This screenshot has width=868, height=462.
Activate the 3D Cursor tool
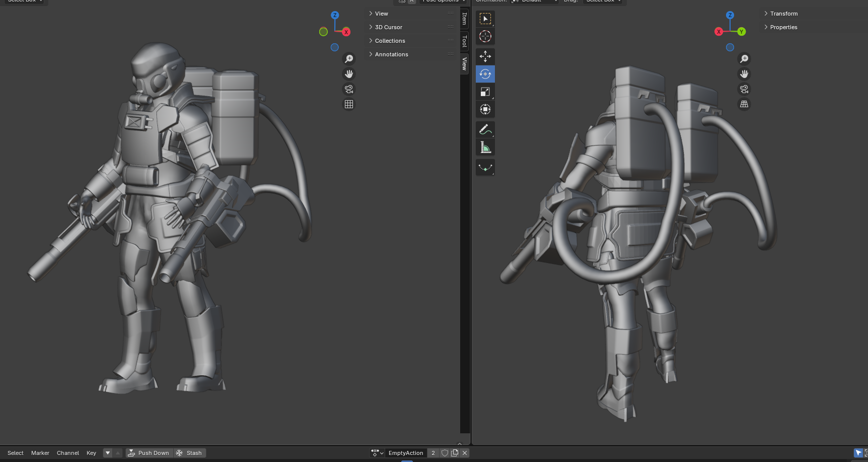click(485, 36)
